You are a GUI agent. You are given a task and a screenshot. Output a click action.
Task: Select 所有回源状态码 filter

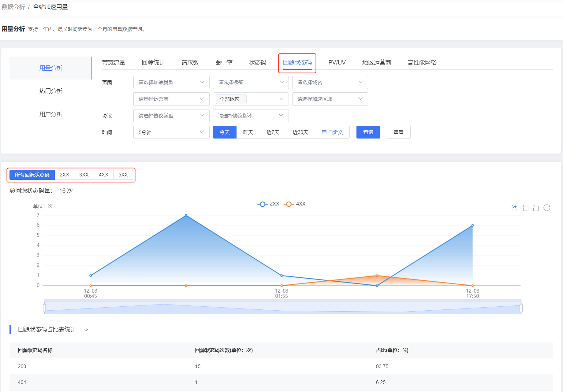pyautogui.click(x=32, y=175)
